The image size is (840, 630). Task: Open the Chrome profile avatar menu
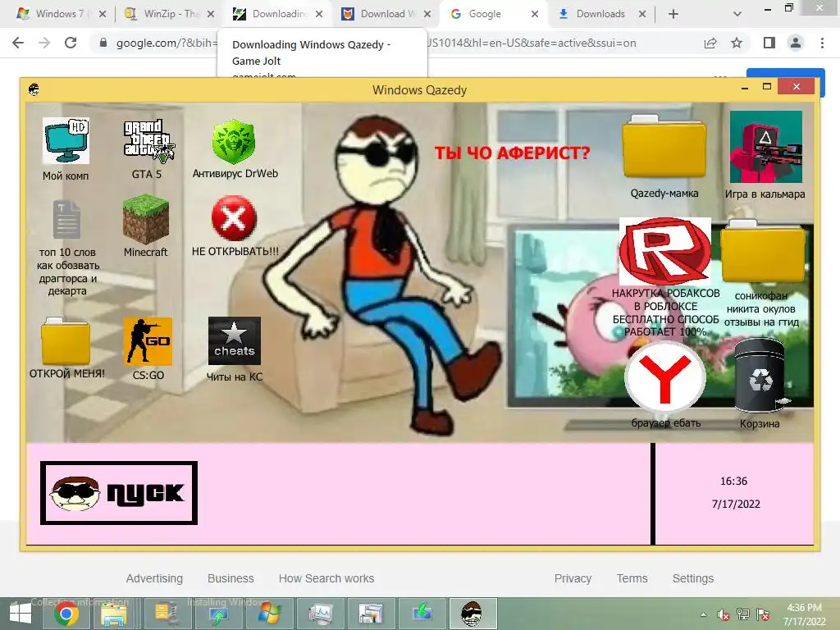[796, 43]
